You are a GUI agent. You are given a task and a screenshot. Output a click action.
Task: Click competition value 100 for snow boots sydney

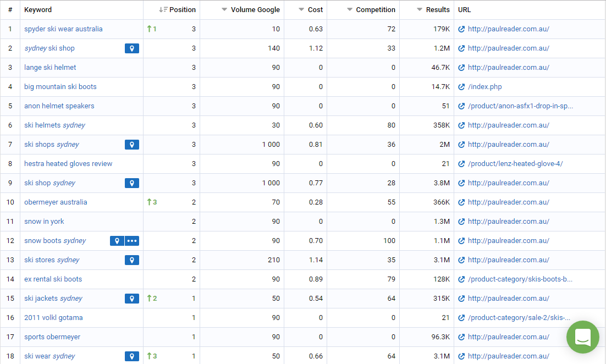point(389,241)
